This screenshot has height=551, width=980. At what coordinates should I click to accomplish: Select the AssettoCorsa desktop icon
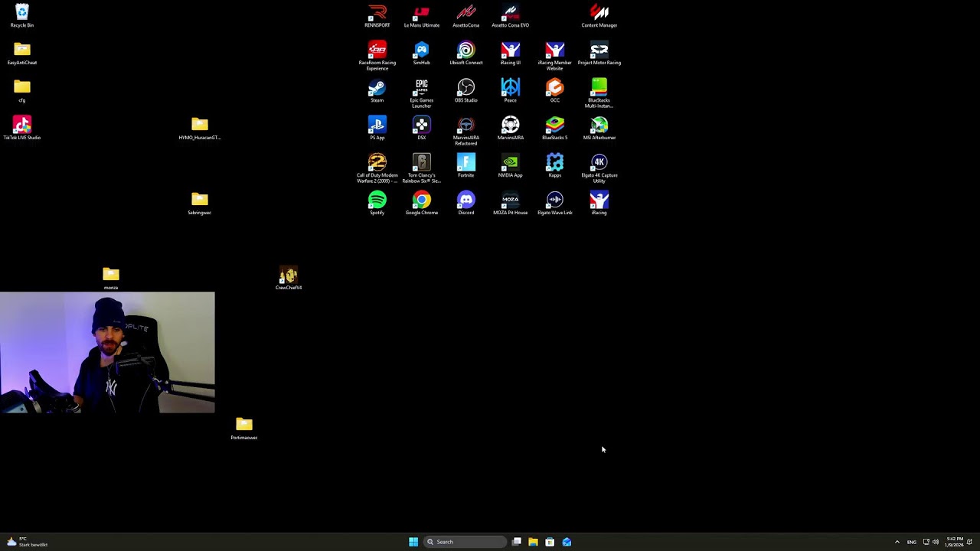pos(465,15)
